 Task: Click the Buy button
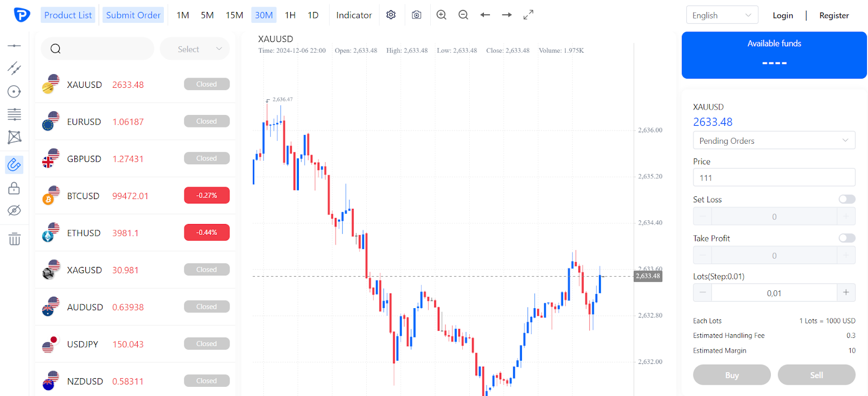pos(731,375)
